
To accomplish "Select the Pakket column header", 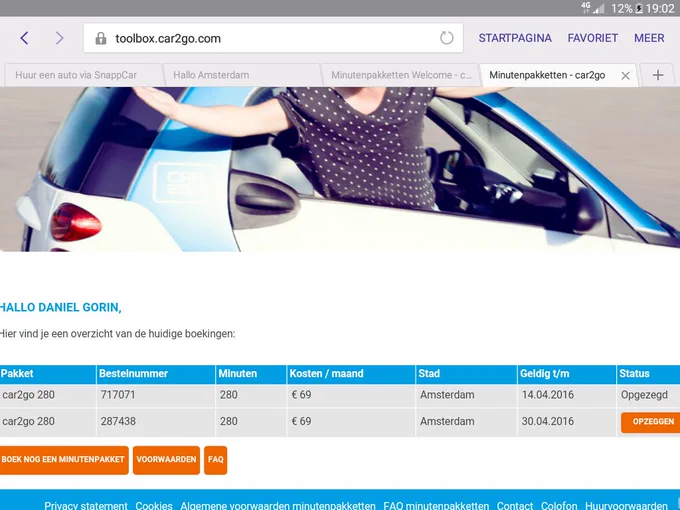I will [48, 374].
